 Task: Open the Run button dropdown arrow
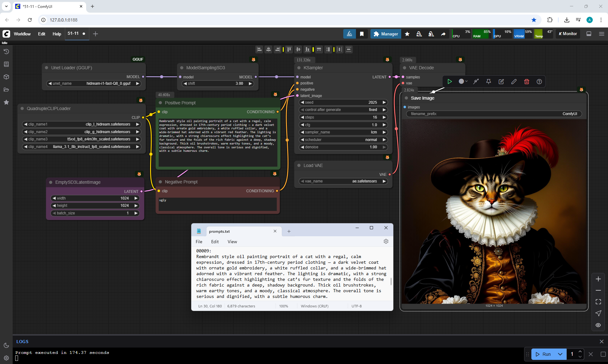[560, 354]
